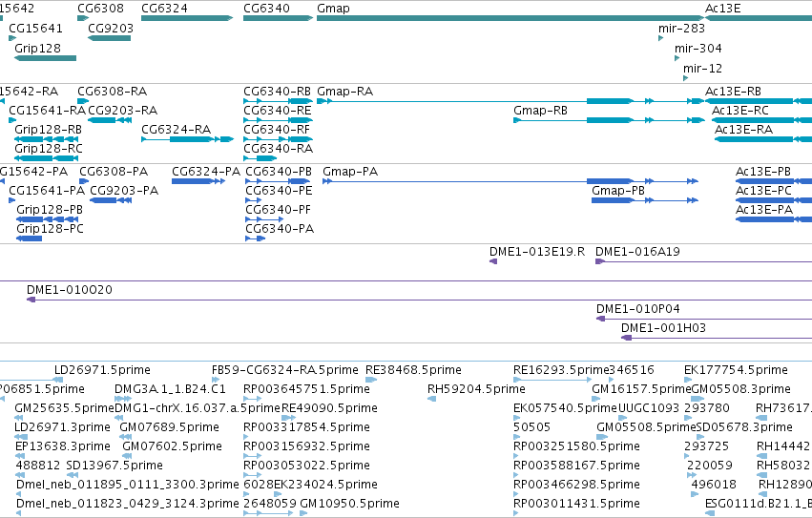812x518 pixels.
Task: Click the mir-304 feature arrow
Action: pyautogui.click(x=677, y=58)
